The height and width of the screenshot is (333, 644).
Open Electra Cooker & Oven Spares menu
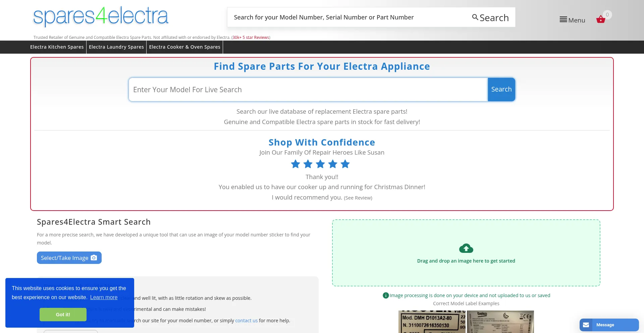pos(185,47)
